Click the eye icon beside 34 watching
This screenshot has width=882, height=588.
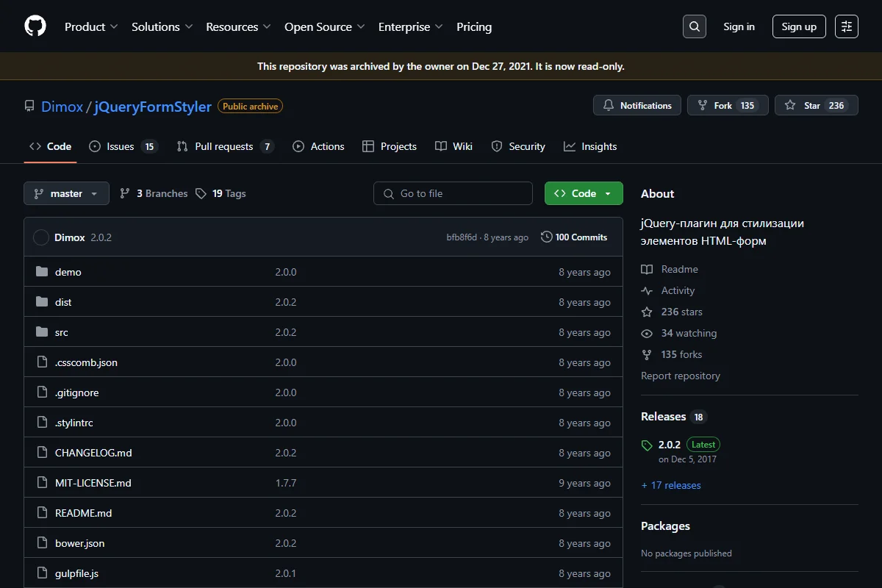647,333
